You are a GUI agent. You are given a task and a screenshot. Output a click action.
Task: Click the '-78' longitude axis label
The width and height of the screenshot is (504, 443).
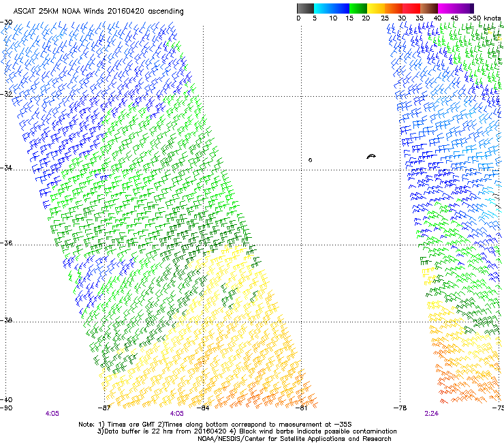coord(400,408)
